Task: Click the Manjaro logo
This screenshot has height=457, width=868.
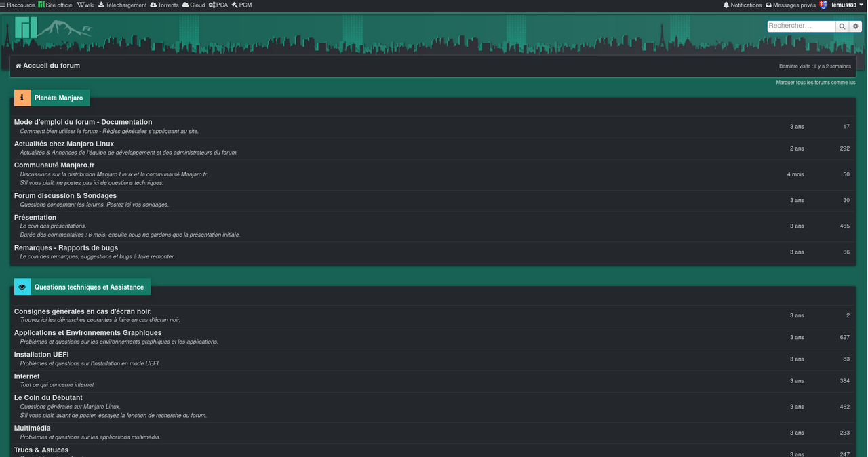Action: click(26, 28)
